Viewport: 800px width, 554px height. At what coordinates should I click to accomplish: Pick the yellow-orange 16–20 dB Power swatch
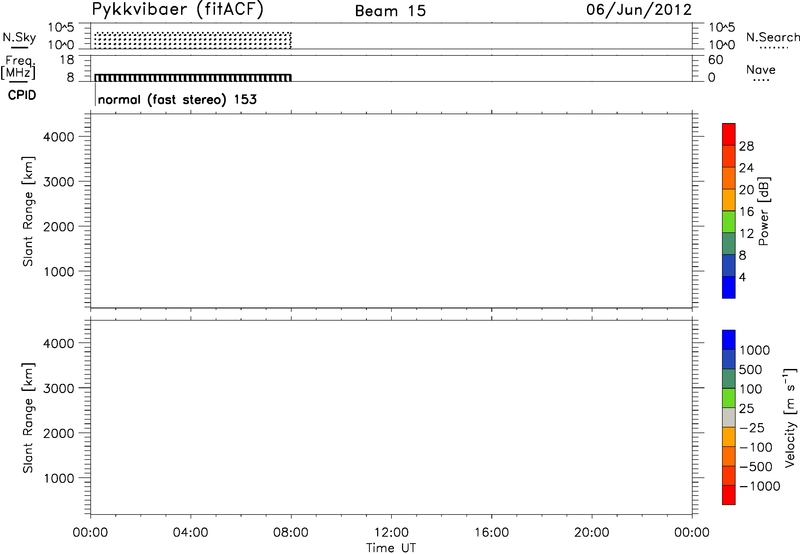(x=729, y=200)
